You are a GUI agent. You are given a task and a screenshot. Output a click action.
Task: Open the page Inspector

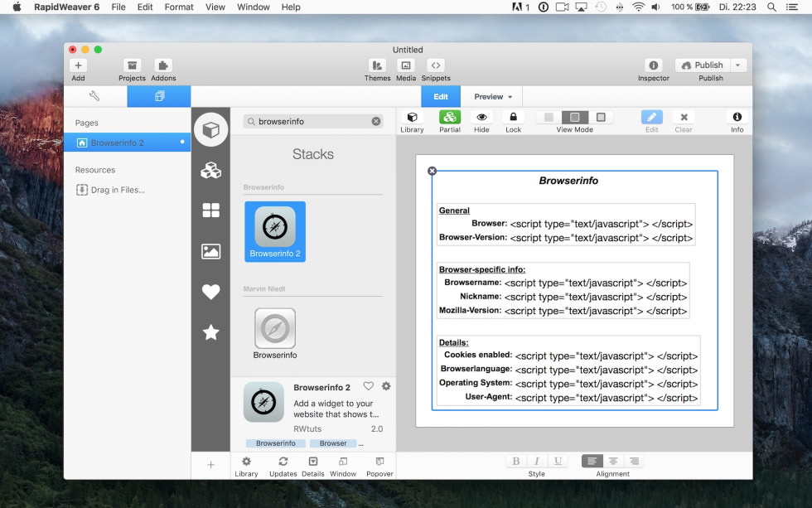(654, 65)
